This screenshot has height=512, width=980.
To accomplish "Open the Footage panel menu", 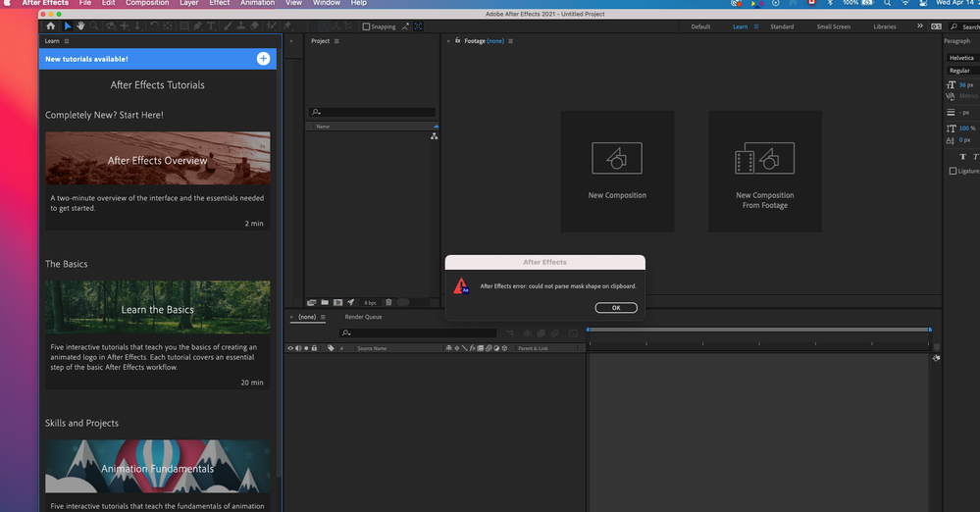I will click(511, 41).
